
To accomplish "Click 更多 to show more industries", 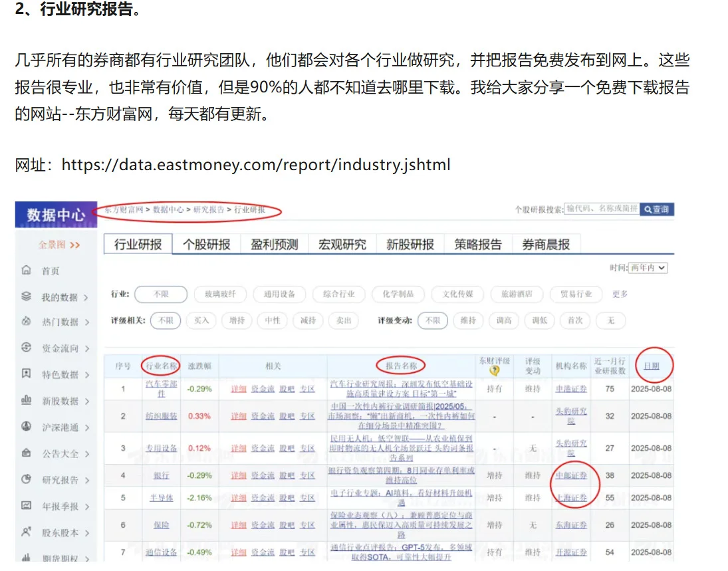I will click(x=620, y=294).
